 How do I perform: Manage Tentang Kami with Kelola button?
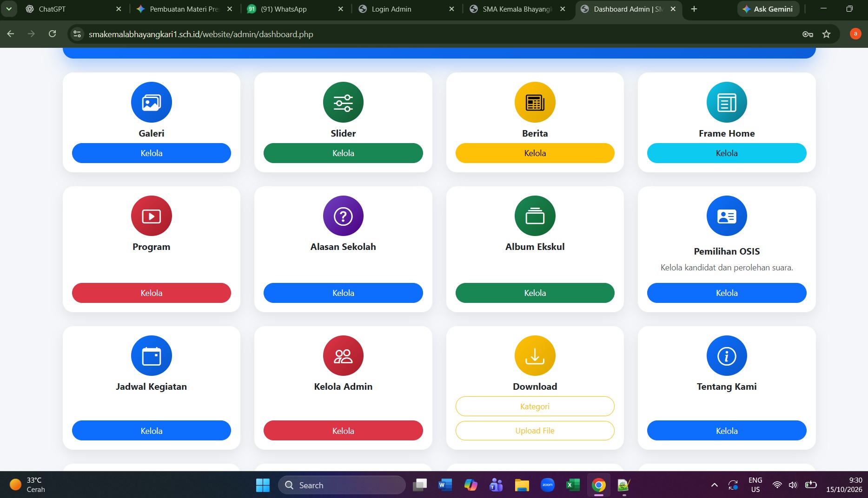click(x=727, y=430)
